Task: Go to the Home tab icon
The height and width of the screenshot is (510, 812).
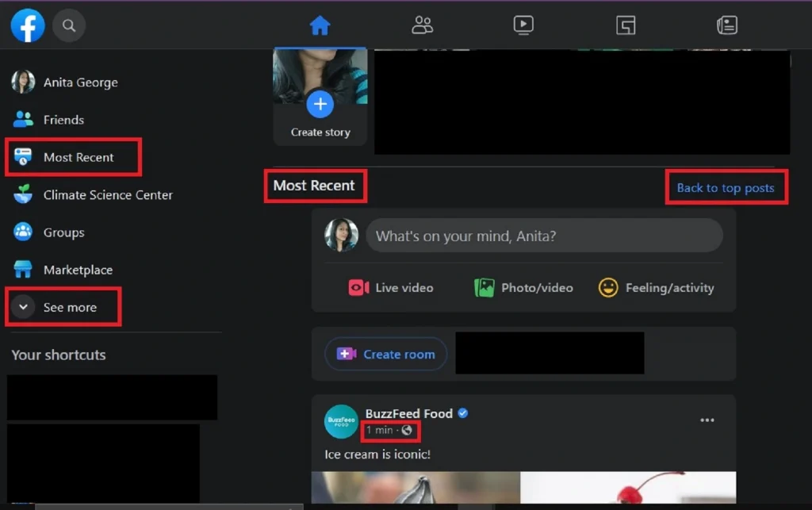Action: pos(320,25)
